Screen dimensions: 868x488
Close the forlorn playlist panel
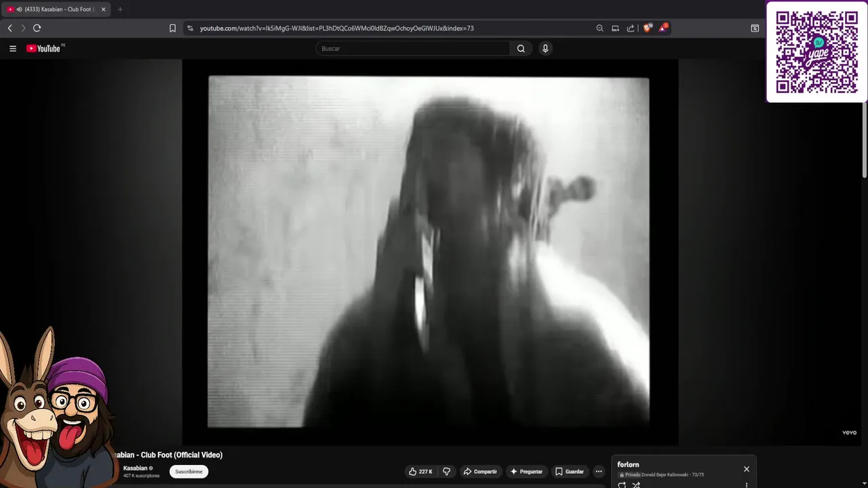747,469
